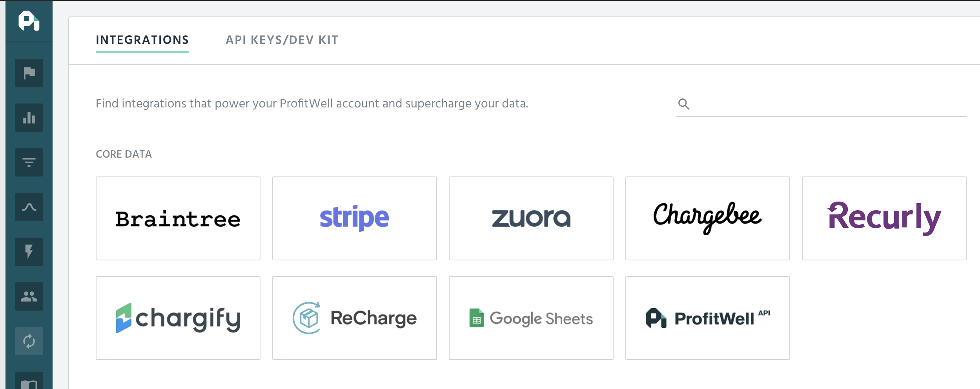Open the book icon in sidebar
Image resolution: width=980 pixels, height=389 pixels.
click(29, 382)
